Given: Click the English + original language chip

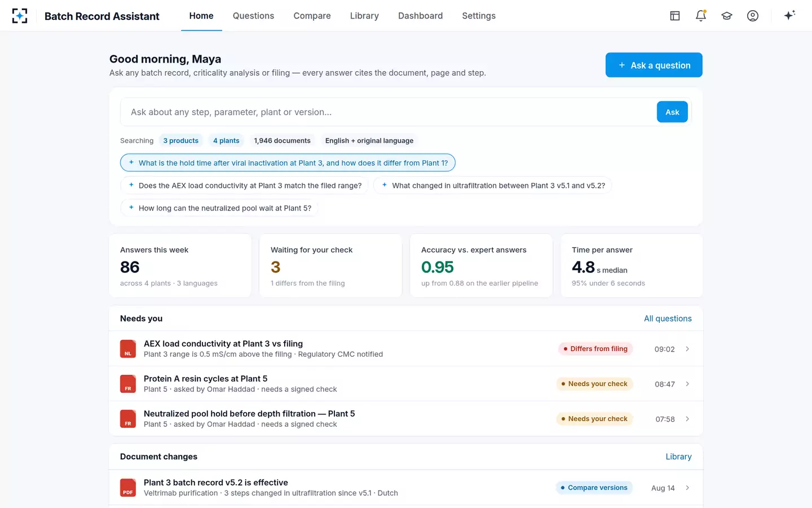Looking at the screenshot, I should coord(369,141).
